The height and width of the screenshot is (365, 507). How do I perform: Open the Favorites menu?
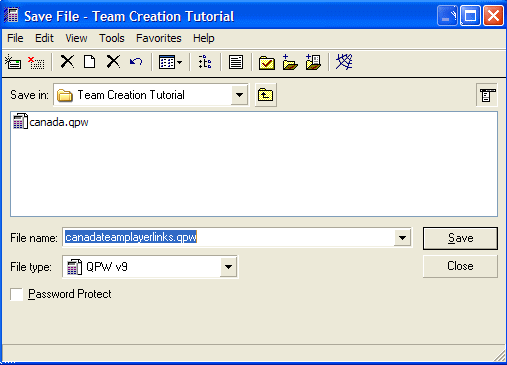[x=159, y=38]
